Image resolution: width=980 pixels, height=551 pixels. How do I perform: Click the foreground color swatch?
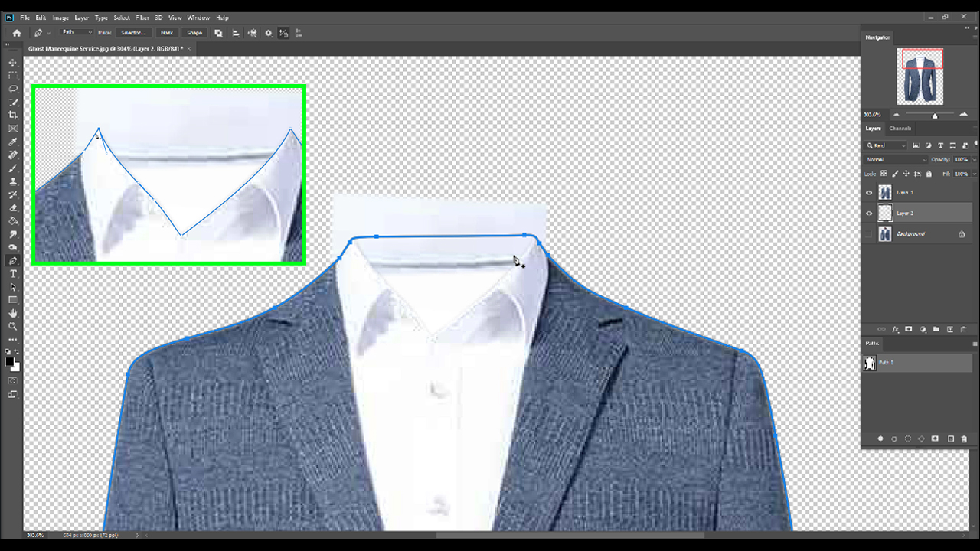10,362
